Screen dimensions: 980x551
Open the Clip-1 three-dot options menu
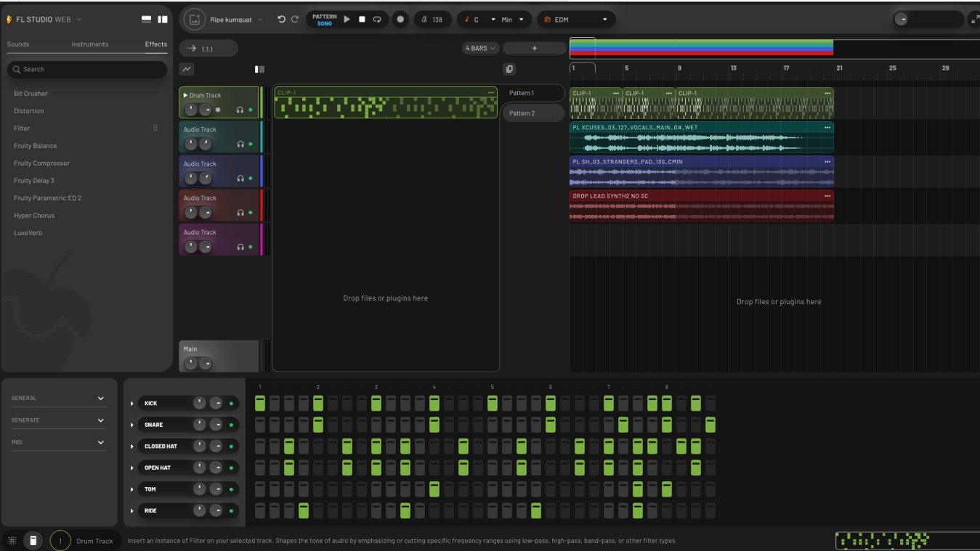point(491,93)
